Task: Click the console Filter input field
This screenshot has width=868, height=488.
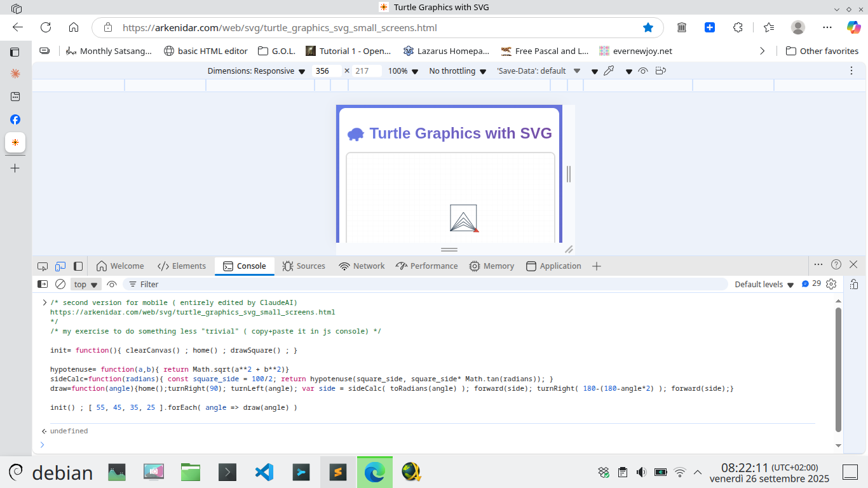Action: (x=432, y=284)
